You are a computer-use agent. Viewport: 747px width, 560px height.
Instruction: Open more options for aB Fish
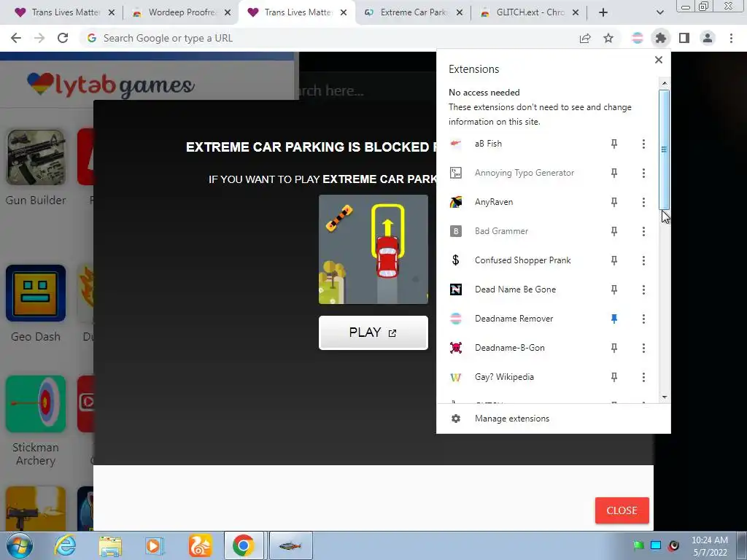point(643,144)
